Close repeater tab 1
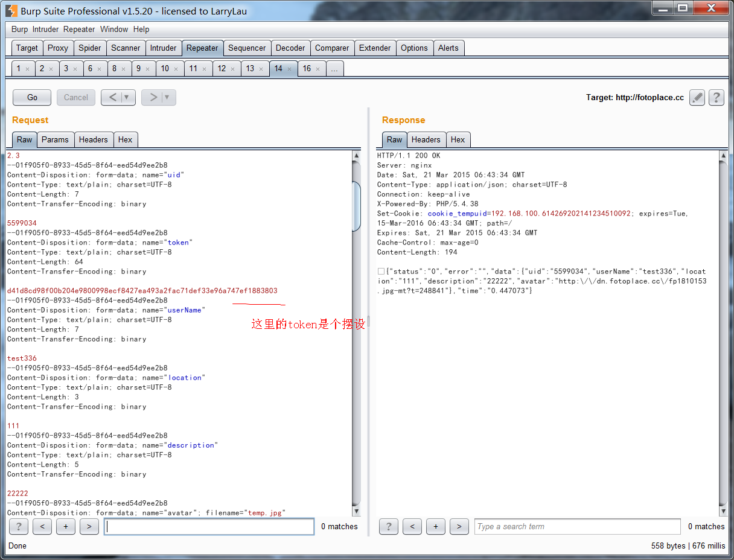Screen dimensions: 734x560 tap(27, 69)
